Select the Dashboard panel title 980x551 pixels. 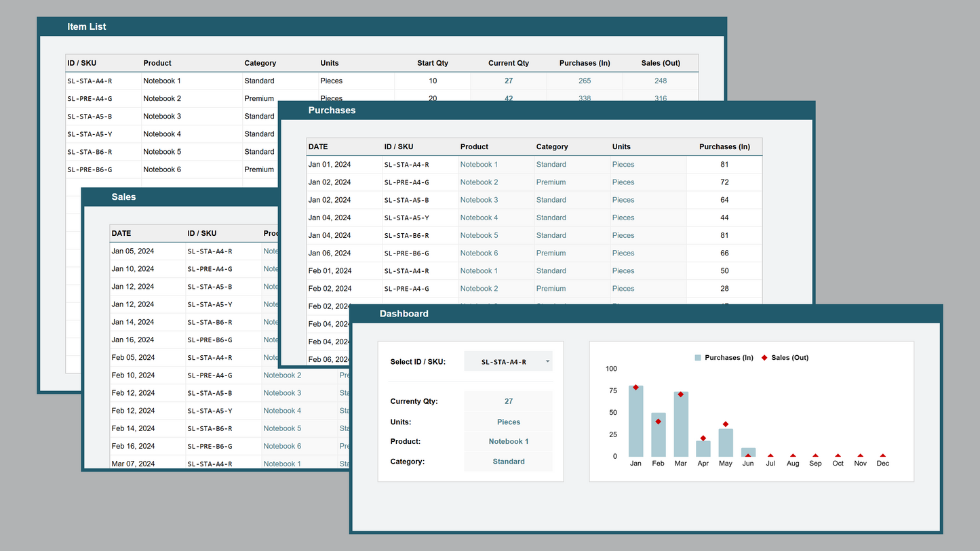[x=404, y=314]
